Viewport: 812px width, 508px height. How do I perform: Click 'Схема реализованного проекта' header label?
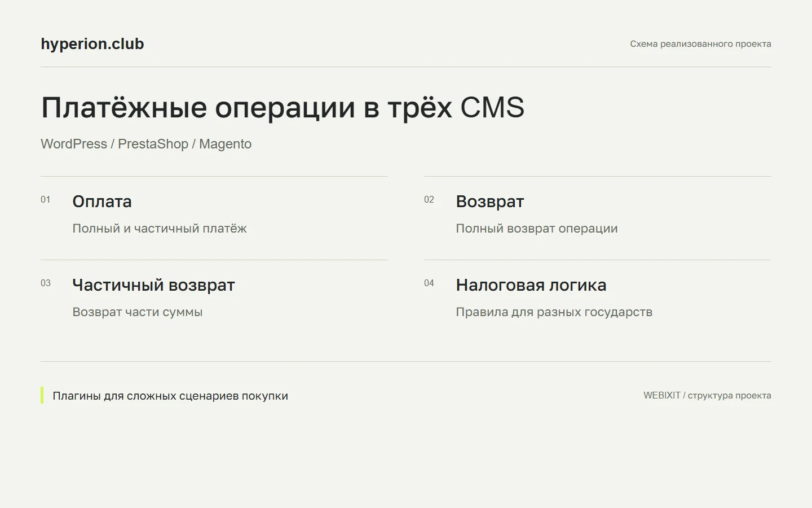700,44
